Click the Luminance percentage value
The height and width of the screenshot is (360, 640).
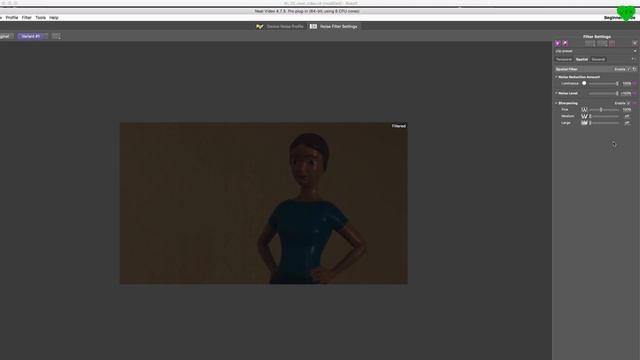(x=627, y=84)
